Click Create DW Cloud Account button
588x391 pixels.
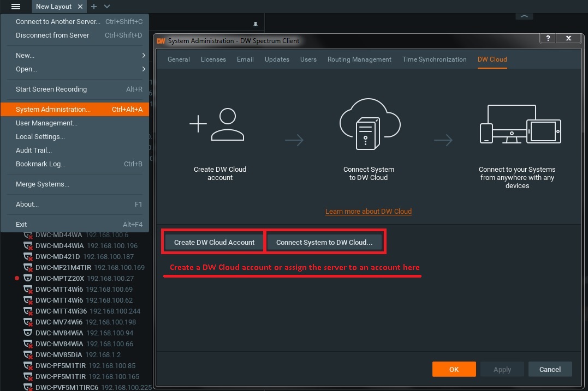coord(214,243)
